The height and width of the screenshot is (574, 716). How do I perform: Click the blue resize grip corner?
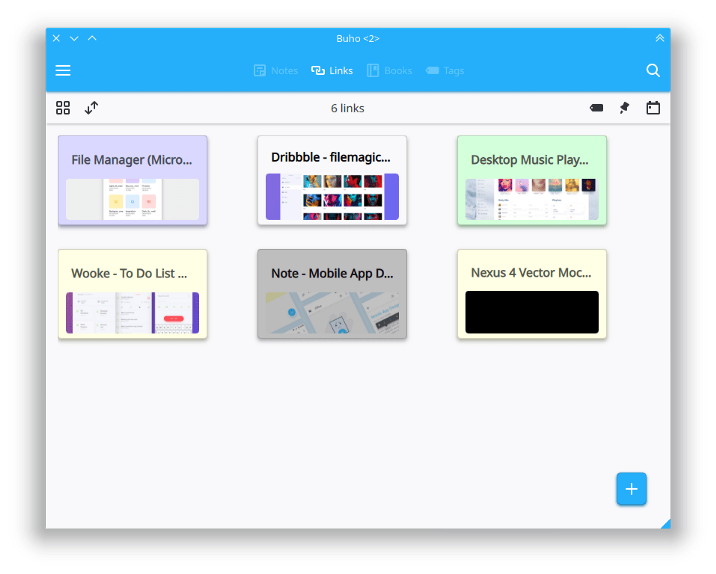pos(666,524)
